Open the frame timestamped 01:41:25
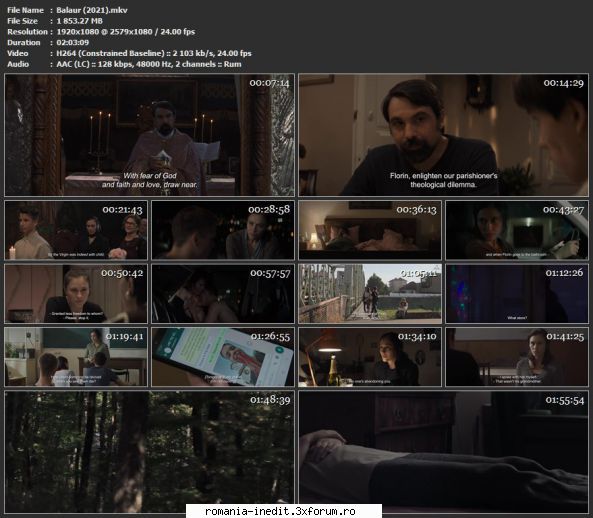The image size is (593, 518). click(517, 357)
